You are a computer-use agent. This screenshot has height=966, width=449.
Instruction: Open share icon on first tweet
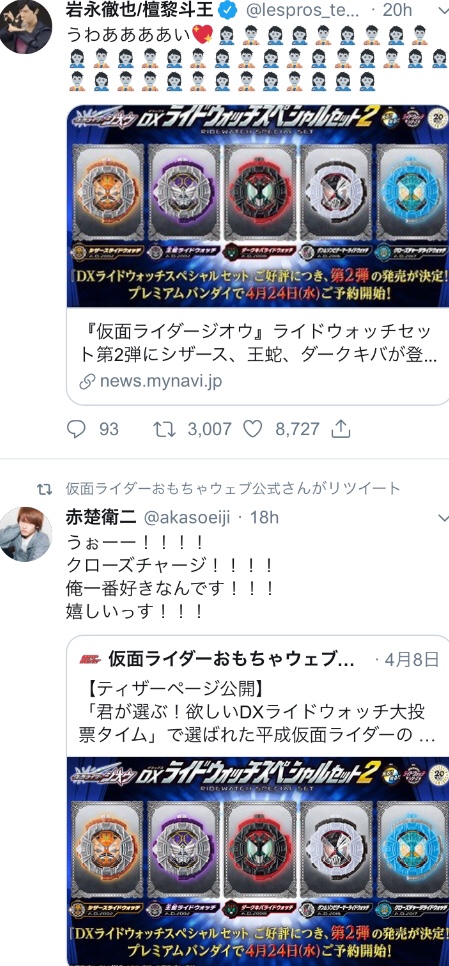(x=341, y=429)
